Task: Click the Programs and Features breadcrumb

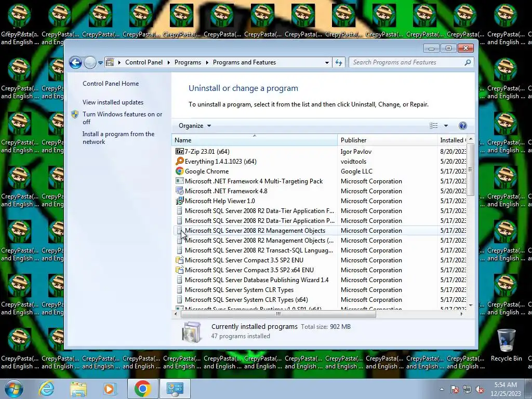Action: [x=244, y=62]
